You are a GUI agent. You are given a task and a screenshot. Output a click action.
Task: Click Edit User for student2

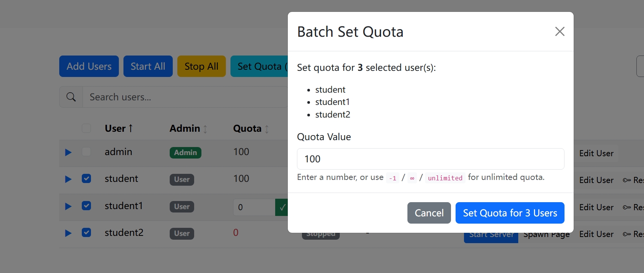click(596, 234)
